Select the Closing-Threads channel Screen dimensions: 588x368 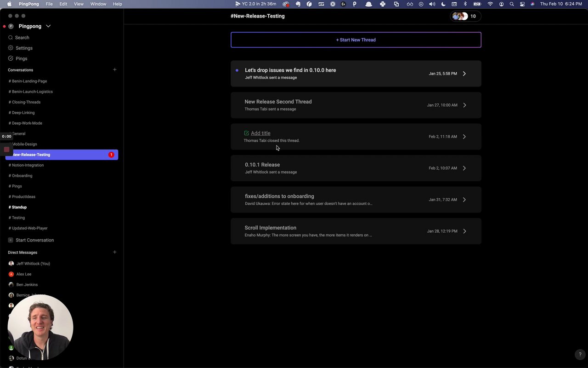(24, 102)
